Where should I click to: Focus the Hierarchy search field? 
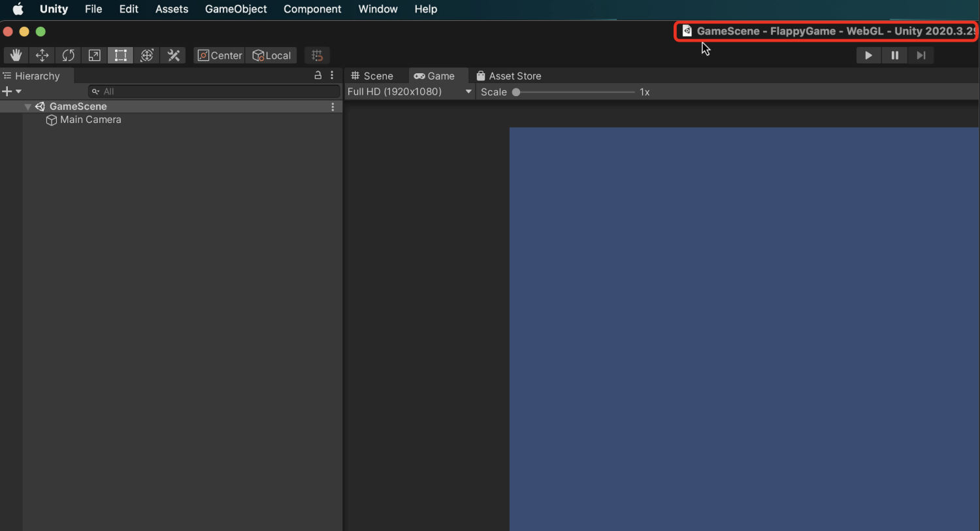(214, 92)
